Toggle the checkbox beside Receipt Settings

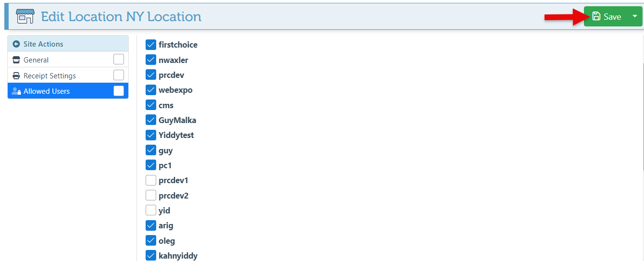click(x=119, y=75)
